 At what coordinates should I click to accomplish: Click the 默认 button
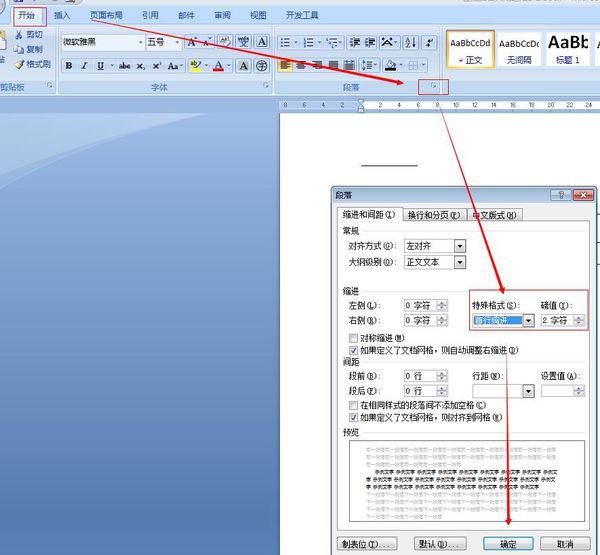coord(440,544)
